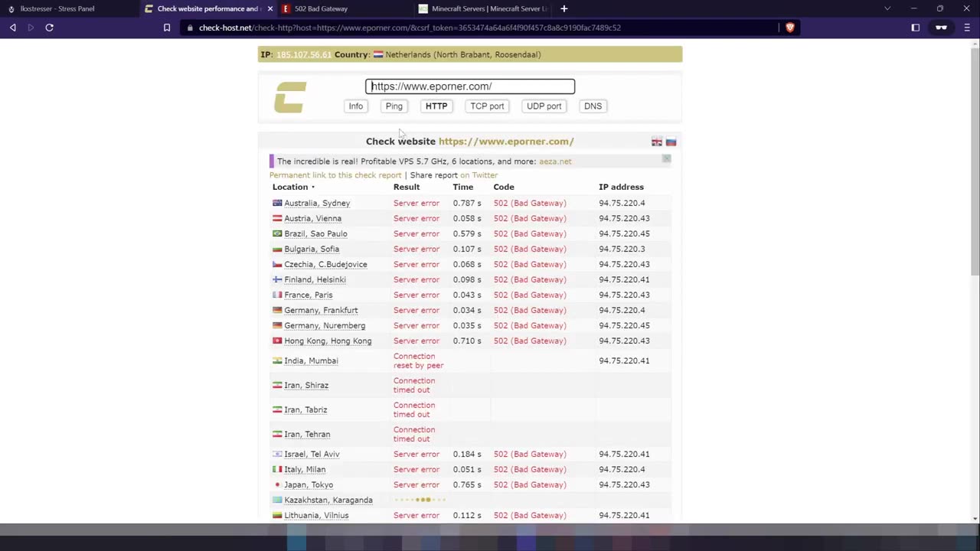Reload the check-host page

(49, 28)
